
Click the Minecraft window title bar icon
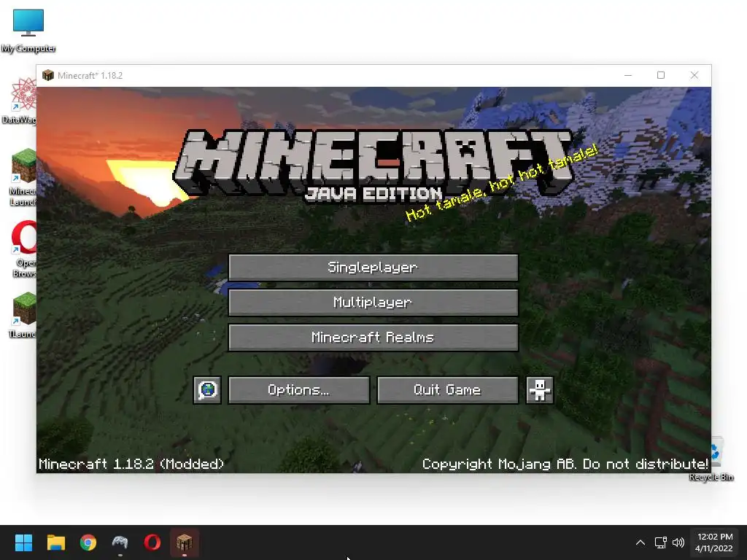(47, 75)
